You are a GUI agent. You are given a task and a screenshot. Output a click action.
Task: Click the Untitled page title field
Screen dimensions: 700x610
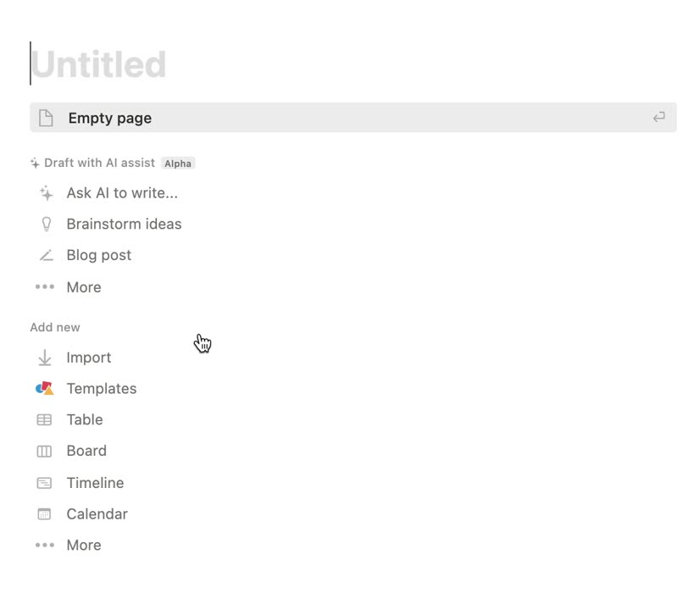point(98,65)
